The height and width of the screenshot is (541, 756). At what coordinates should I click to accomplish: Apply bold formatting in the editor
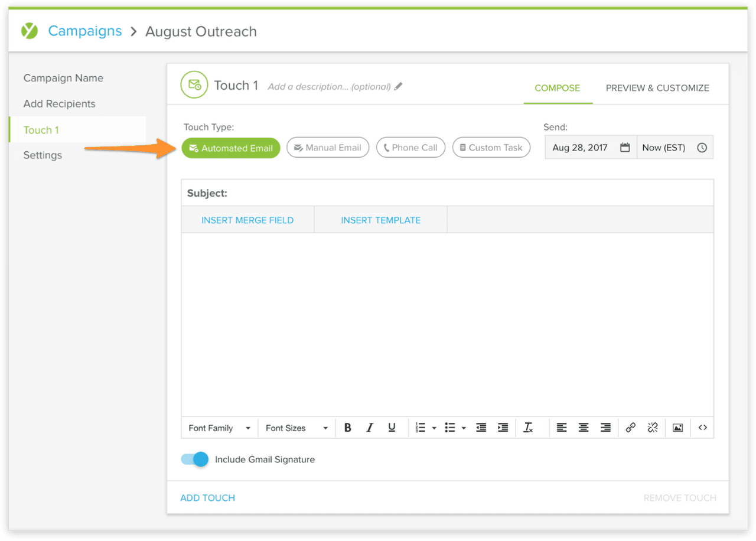348,427
